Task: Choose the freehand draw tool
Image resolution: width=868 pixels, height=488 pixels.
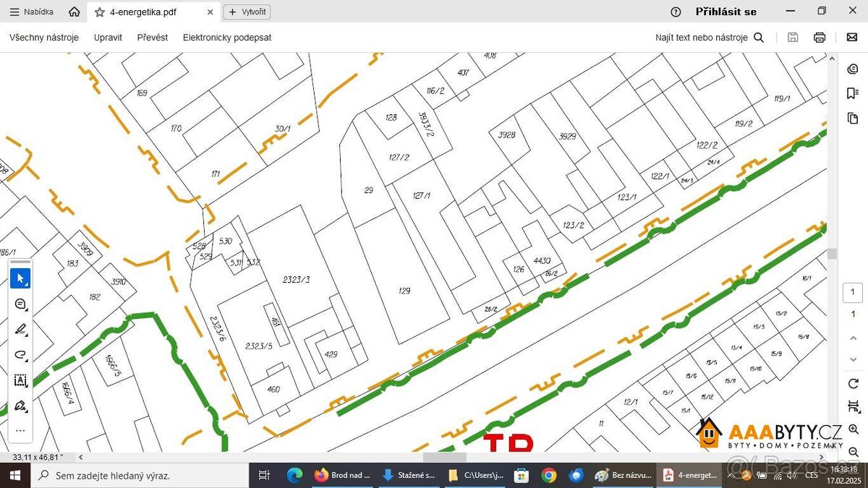Action: (x=20, y=355)
